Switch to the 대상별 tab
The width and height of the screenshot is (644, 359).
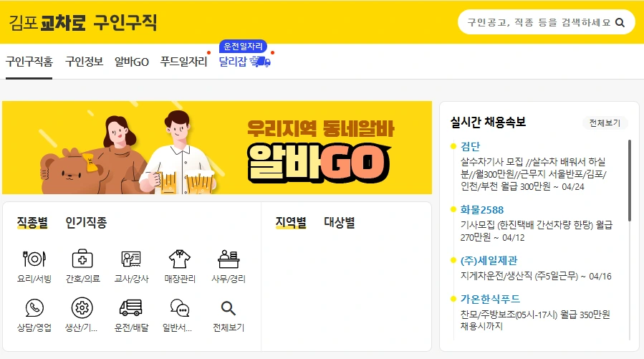coord(340,222)
